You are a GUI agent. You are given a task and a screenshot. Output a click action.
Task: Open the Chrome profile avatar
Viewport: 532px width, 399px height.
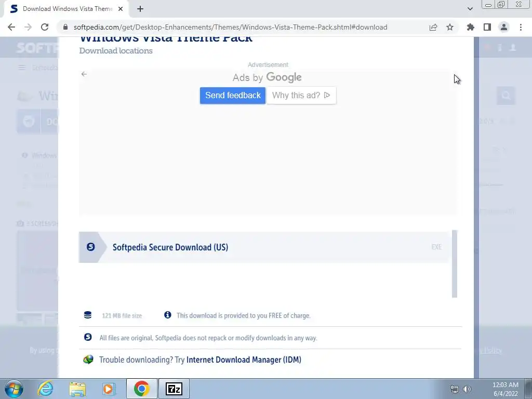504,27
